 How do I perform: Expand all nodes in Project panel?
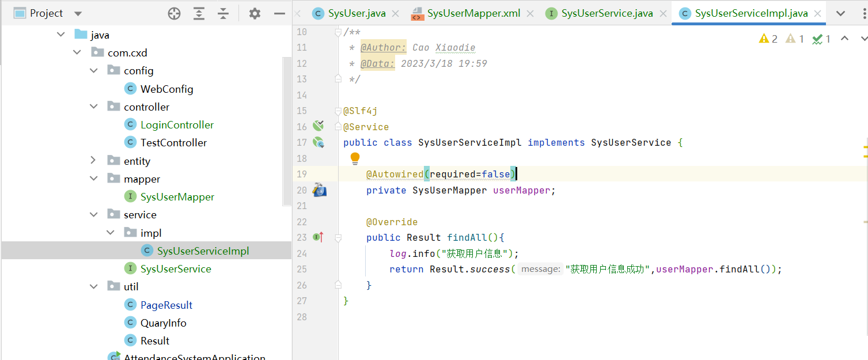pyautogui.click(x=199, y=13)
